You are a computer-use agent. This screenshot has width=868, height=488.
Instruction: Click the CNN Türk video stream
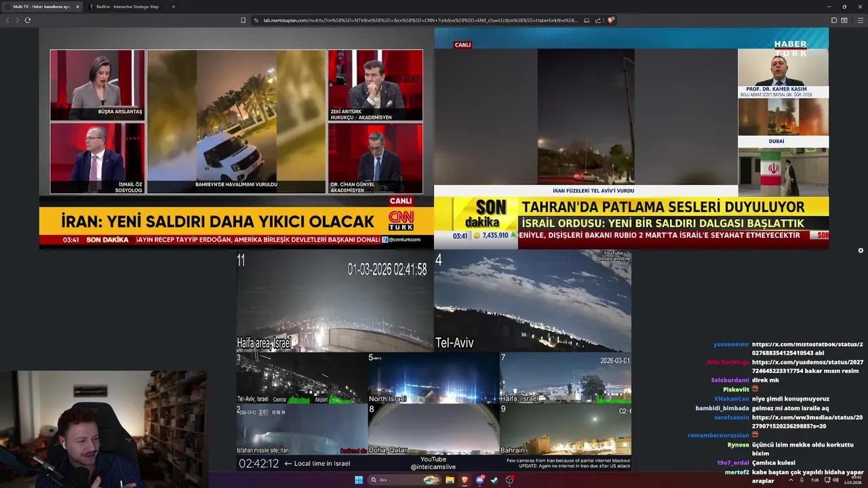click(x=236, y=139)
